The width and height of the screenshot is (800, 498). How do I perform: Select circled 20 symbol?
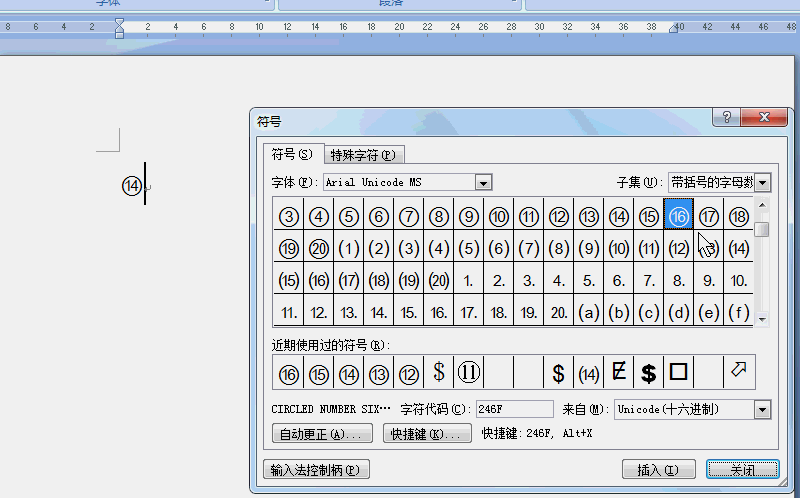pos(319,249)
